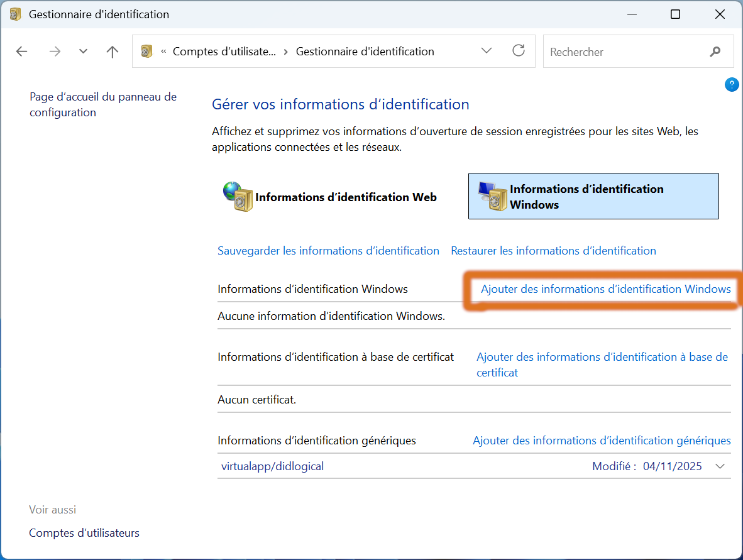The height and width of the screenshot is (560, 743).
Task: Click the forward navigation arrow
Action: coord(55,52)
